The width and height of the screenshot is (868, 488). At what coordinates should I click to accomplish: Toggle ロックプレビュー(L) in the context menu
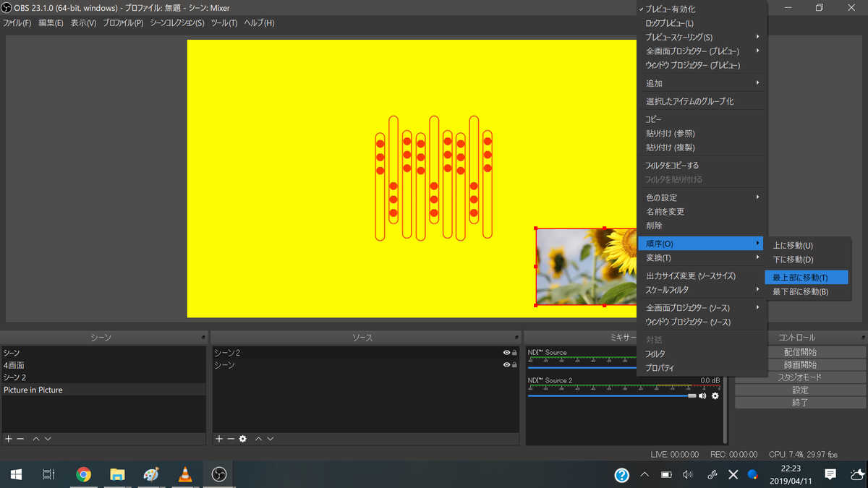pyautogui.click(x=702, y=23)
